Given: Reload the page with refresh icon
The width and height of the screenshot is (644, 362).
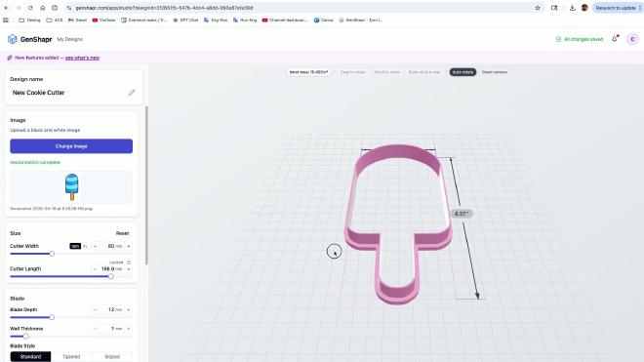Looking at the screenshot, I should pyautogui.click(x=30, y=8).
